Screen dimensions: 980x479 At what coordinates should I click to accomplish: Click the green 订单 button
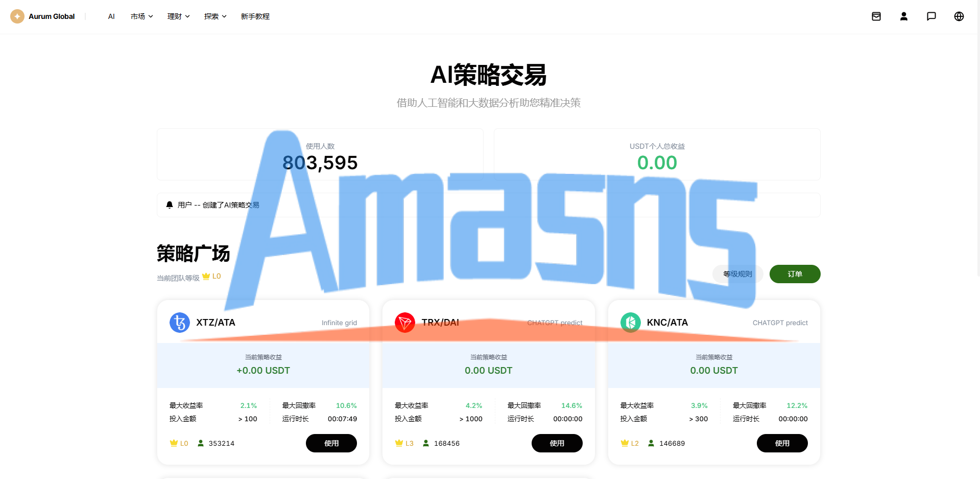[795, 274]
